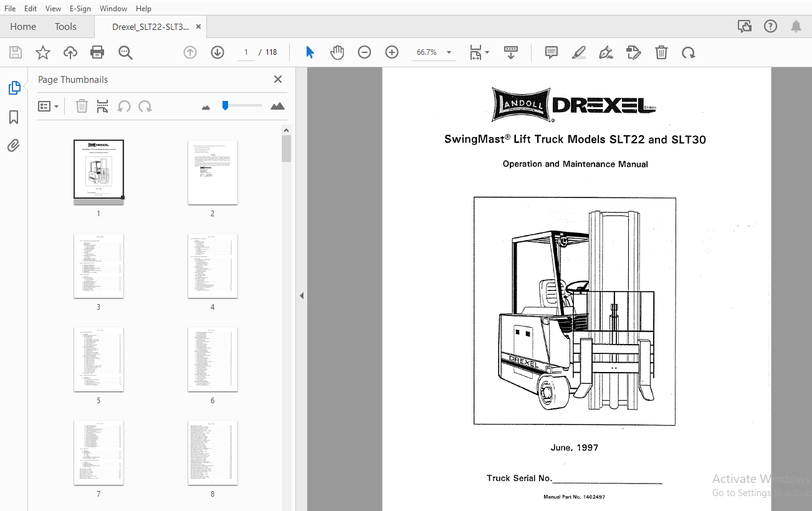812x511 pixels.
Task: Reduce thumbnail size with the small mountain icon
Action: (x=206, y=107)
